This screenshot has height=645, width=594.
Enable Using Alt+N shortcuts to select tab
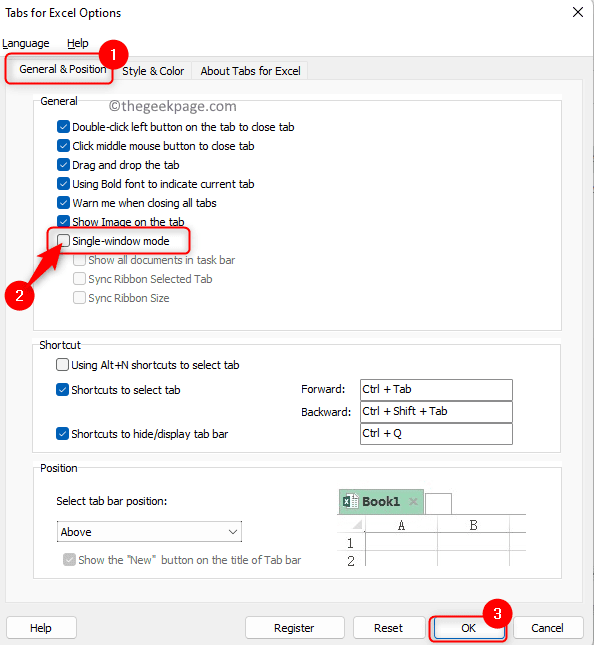(x=62, y=364)
